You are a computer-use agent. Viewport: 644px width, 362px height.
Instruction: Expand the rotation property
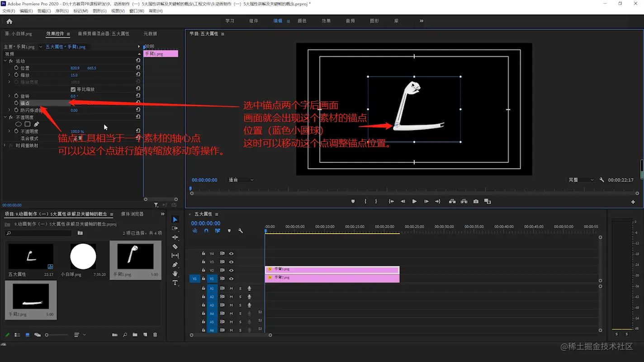9,96
